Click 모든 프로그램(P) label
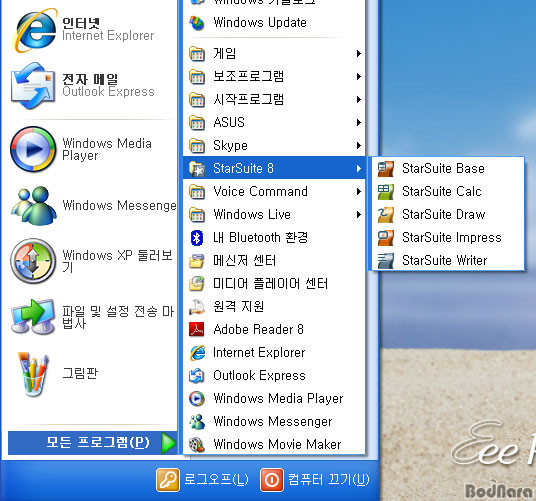The width and height of the screenshot is (536, 501). tap(98, 443)
